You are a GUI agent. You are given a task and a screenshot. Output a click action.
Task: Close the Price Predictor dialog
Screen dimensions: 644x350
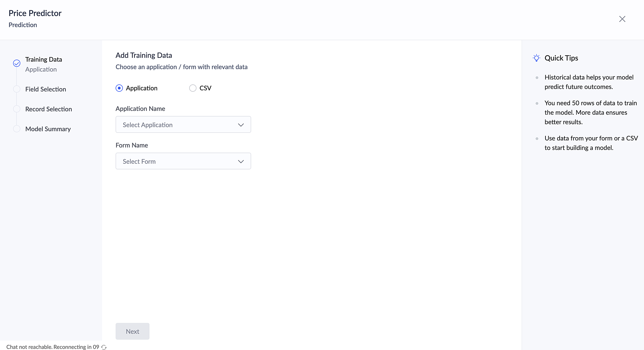pyautogui.click(x=622, y=19)
